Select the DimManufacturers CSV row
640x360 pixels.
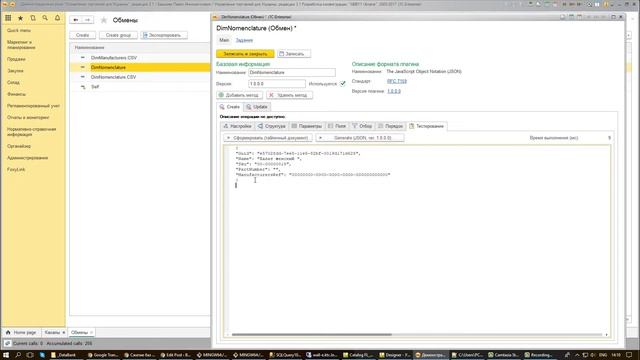point(140,58)
